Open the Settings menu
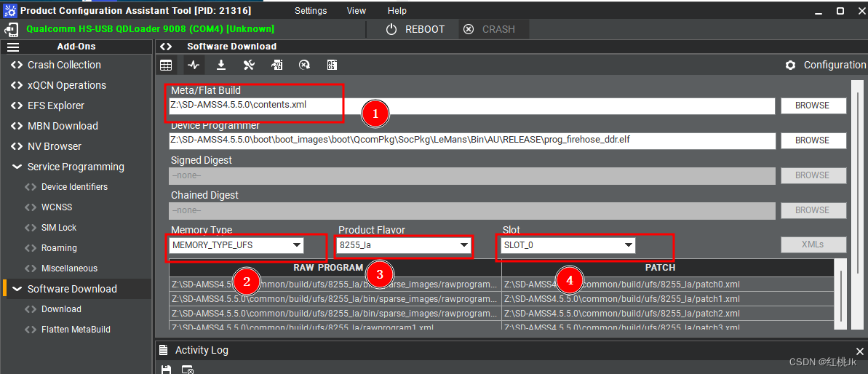The width and height of the screenshot is (868, 374). [311, 10]
